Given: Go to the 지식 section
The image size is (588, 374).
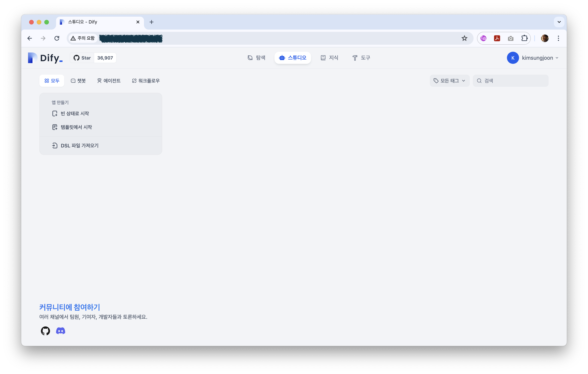Looking at the screenshot, I should [329, 58].
